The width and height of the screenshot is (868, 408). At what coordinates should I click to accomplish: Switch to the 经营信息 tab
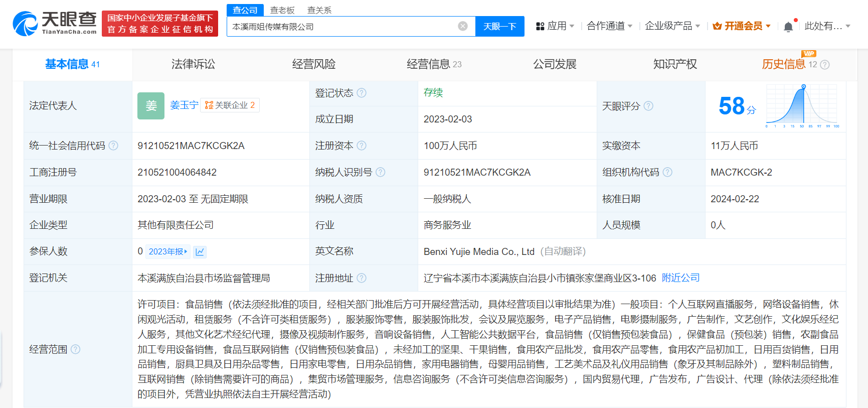pos(434,64)
